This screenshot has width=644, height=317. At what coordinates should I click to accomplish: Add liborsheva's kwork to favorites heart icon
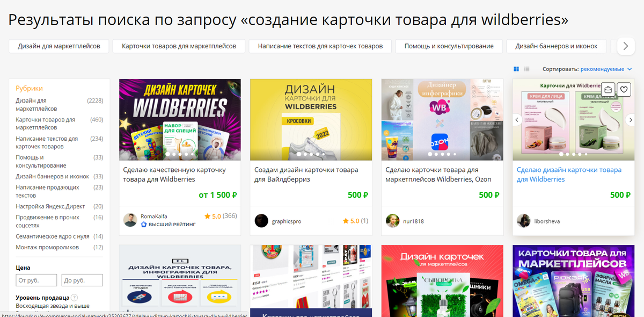click(x=624, y=89)
